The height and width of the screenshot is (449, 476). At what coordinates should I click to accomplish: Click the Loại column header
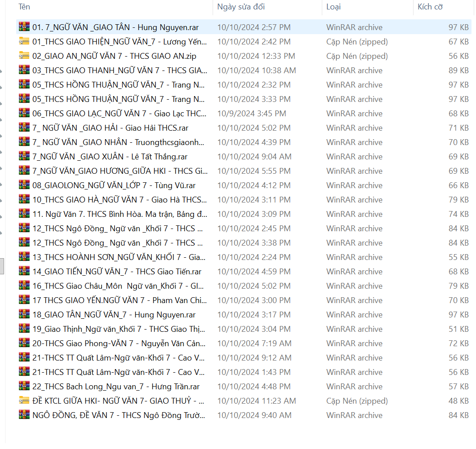(334, 7)
